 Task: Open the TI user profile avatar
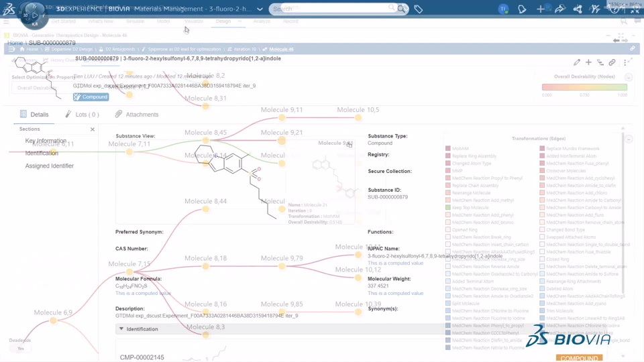503,9
